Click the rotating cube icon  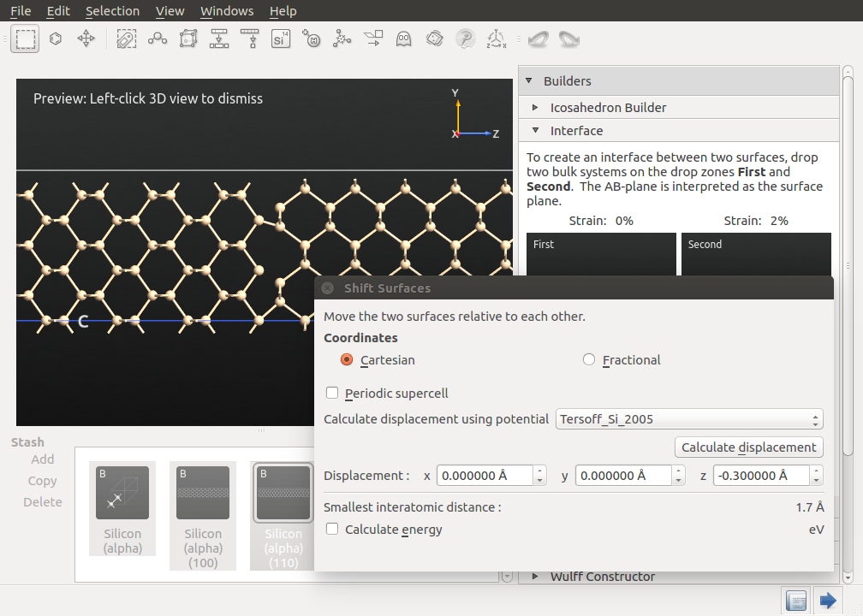435,39
